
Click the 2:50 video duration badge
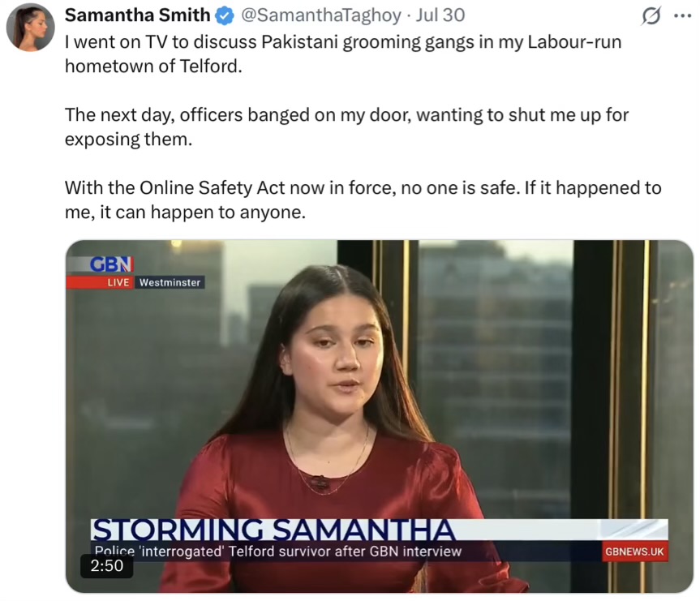(107, 566)
